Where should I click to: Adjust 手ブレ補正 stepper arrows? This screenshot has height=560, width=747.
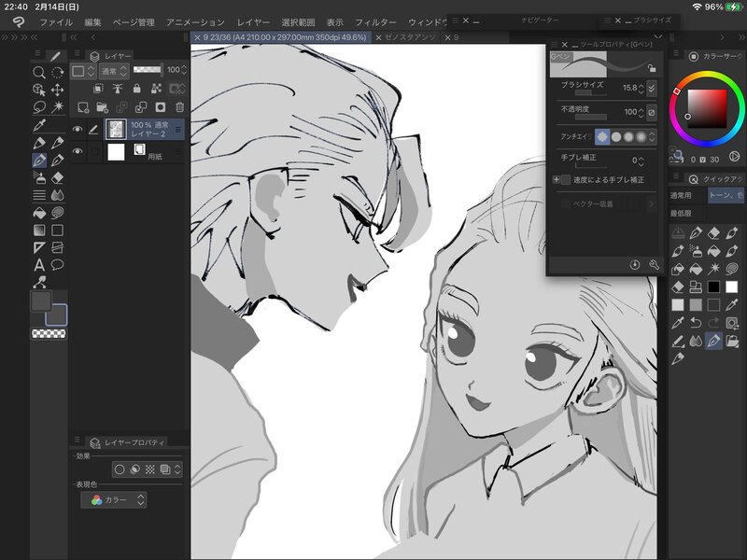pyautogui.click(x=641, y=161)
